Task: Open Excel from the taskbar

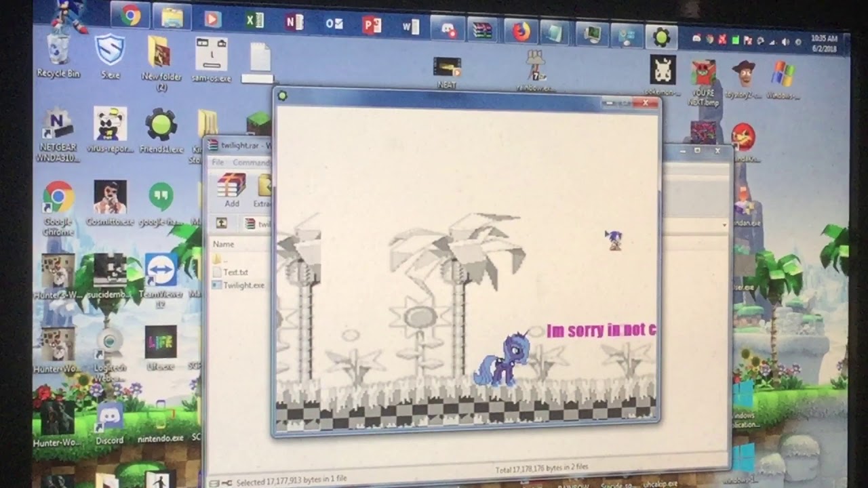Action: pos(254,20)
